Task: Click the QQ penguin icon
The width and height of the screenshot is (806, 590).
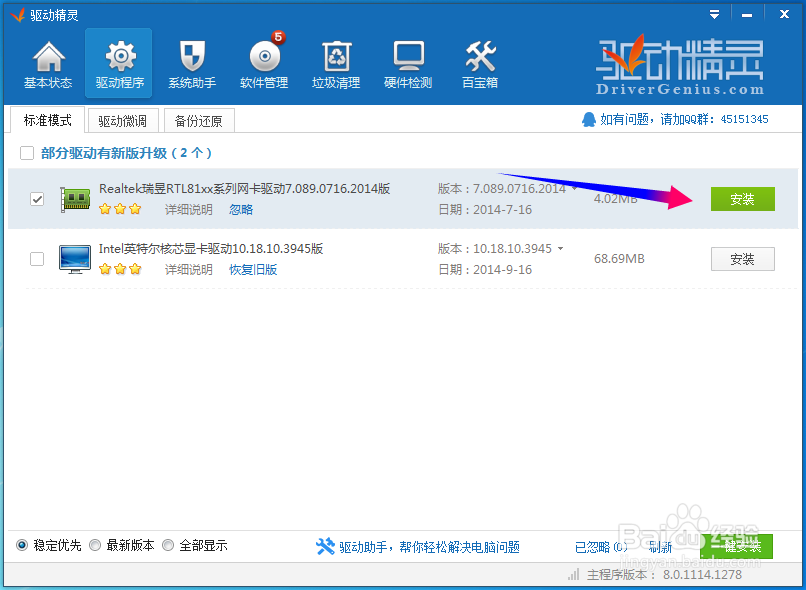Action: [x=589, y=119]
